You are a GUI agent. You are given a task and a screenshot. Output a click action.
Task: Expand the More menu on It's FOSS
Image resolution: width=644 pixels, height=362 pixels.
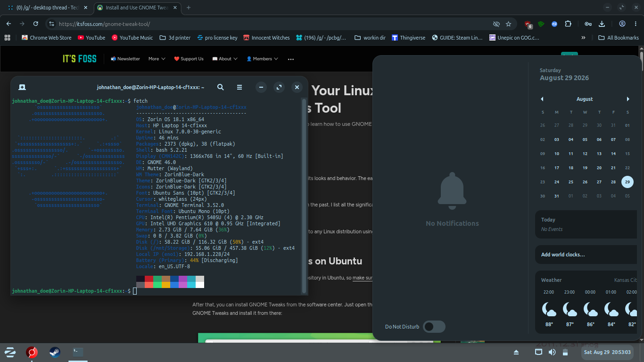coord(157,59)
